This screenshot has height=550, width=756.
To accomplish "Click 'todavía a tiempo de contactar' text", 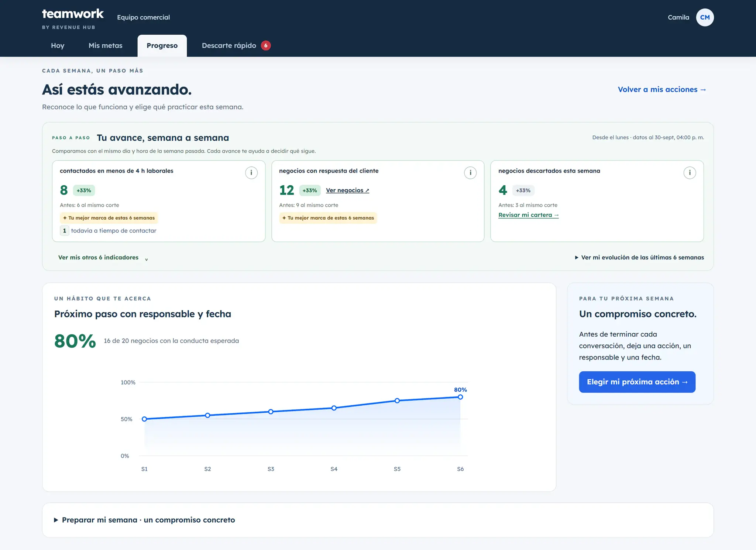I will [x=114, y=231].
